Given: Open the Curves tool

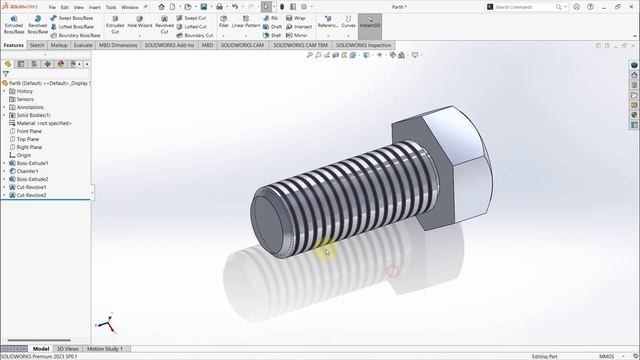Looking at the screenshot, I should coord(348,22).
